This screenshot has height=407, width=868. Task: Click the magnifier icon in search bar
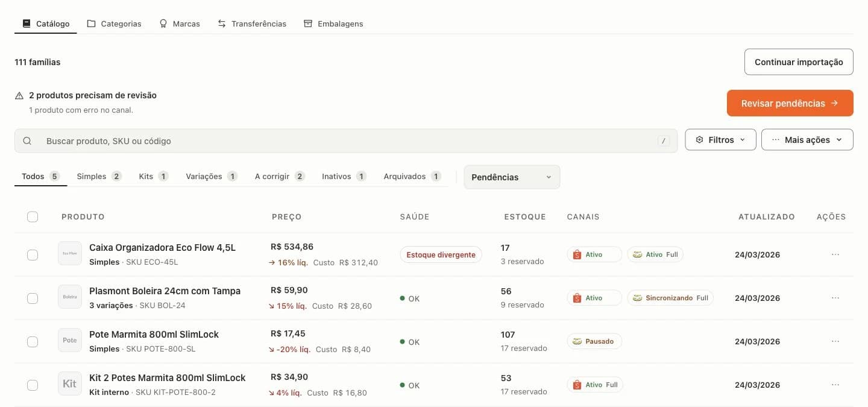click(x=27, y=140)
